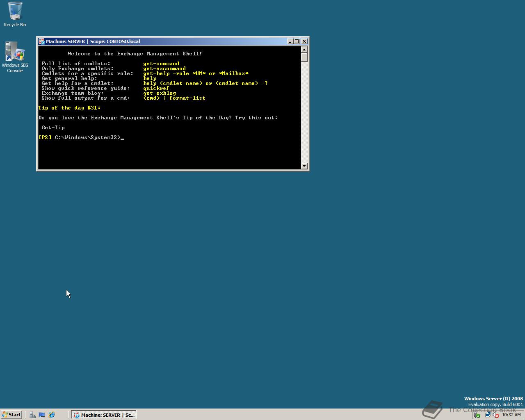
Task: Open the Start menu
Action: [11, 415]
